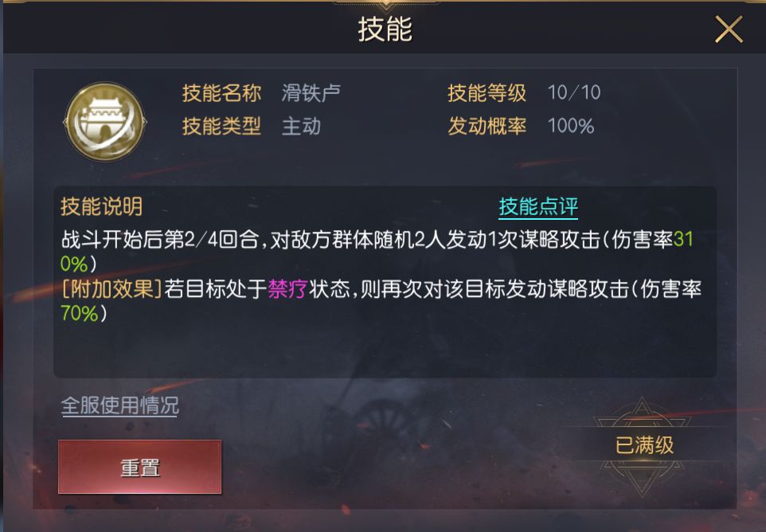Viewport: 766px width, 532px height.
Task: Click the 发动概率 label
Action: pyautogui.click(x=487, y=126)
